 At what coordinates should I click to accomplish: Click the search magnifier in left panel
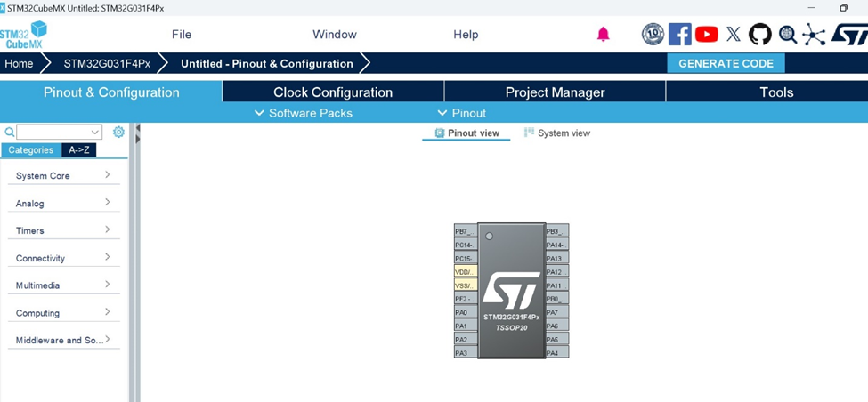point(10,133)
